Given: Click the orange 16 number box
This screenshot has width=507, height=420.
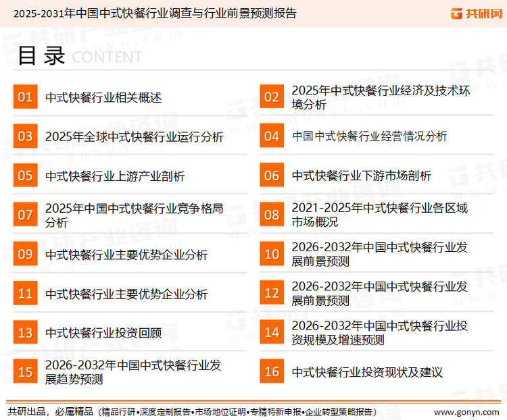Looking at the screenshot, I should pyautogui.click(x=272, y=371).
